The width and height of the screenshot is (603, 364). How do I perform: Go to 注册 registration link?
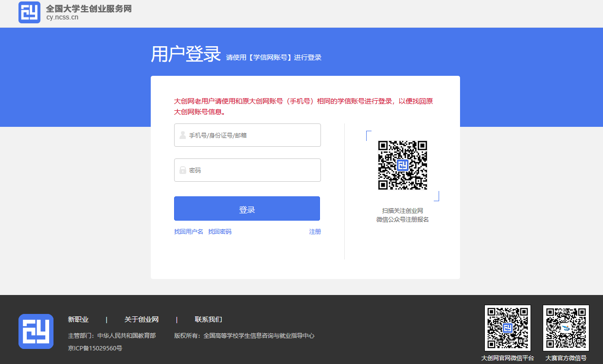coord(315,232)
